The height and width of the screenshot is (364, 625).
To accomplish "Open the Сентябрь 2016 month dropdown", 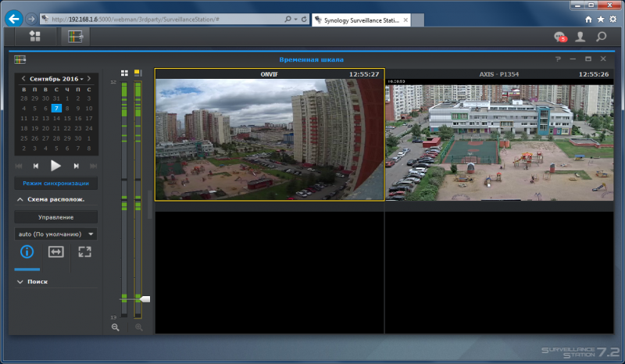I will (56, 79).
